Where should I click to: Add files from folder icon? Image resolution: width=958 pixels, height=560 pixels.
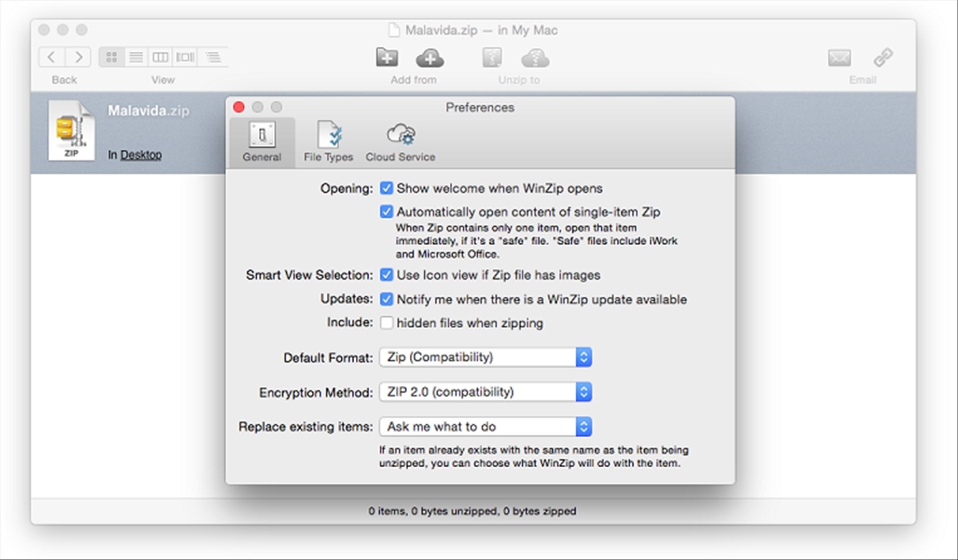pos(387,57)
